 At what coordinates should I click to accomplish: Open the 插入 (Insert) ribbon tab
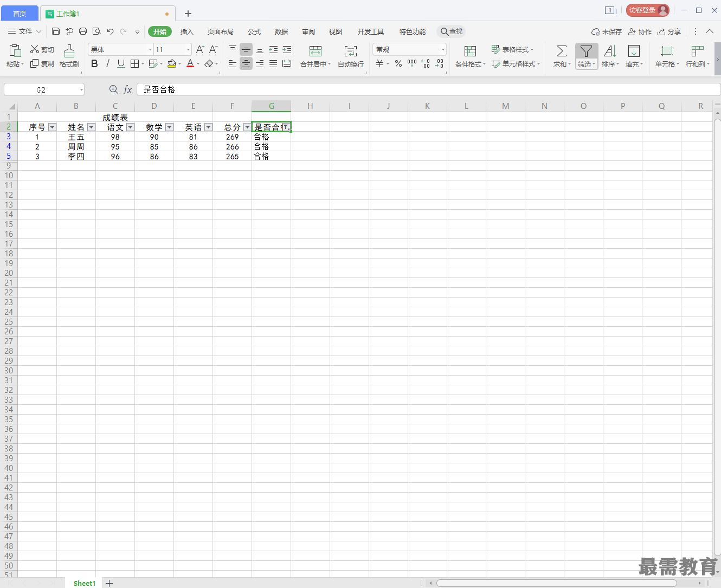(x=186, y=31)
